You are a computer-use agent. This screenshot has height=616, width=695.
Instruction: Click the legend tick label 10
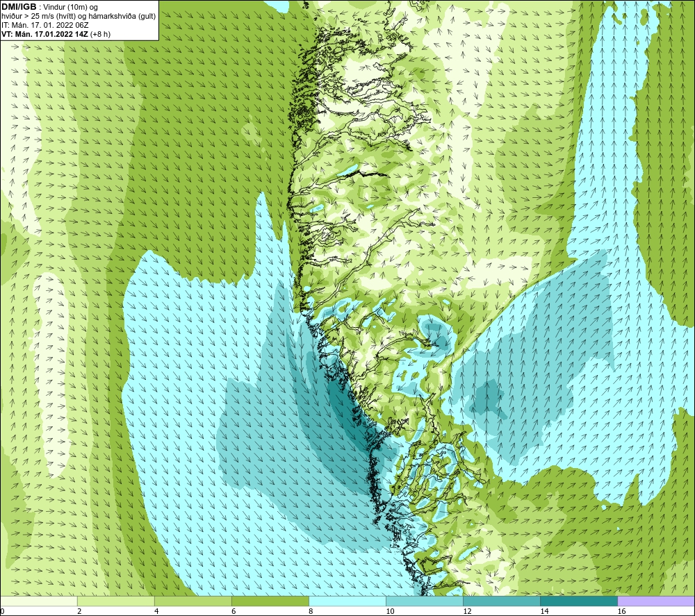(x=390, y=611)
